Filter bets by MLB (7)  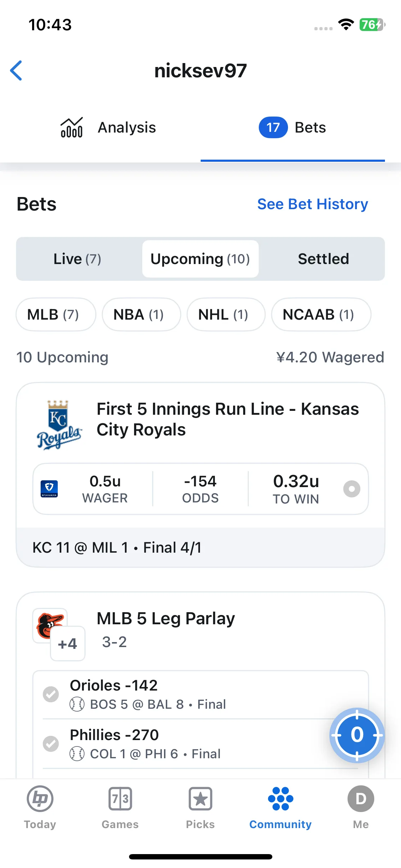pos(56,315)
